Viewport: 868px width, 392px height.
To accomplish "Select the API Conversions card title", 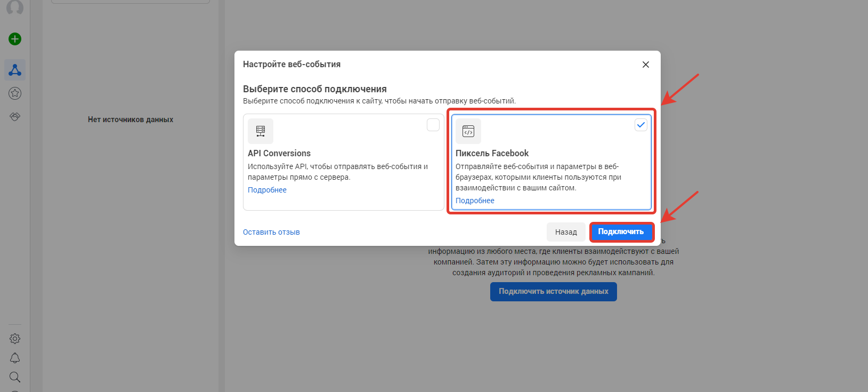I will (x=279, y=153).
